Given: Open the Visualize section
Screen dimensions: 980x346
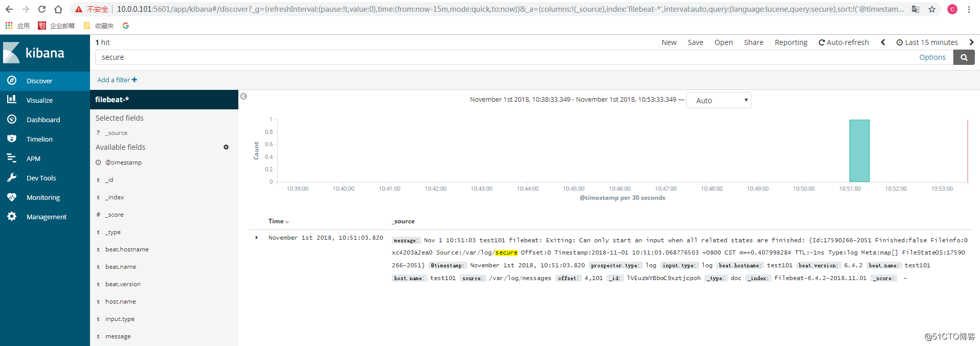Looking at the screenshot, I should 45,100.
